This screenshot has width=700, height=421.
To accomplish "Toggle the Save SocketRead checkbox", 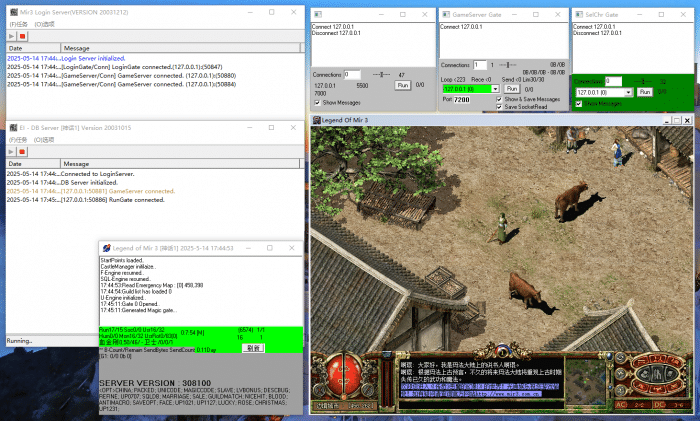I will point(500,107).
